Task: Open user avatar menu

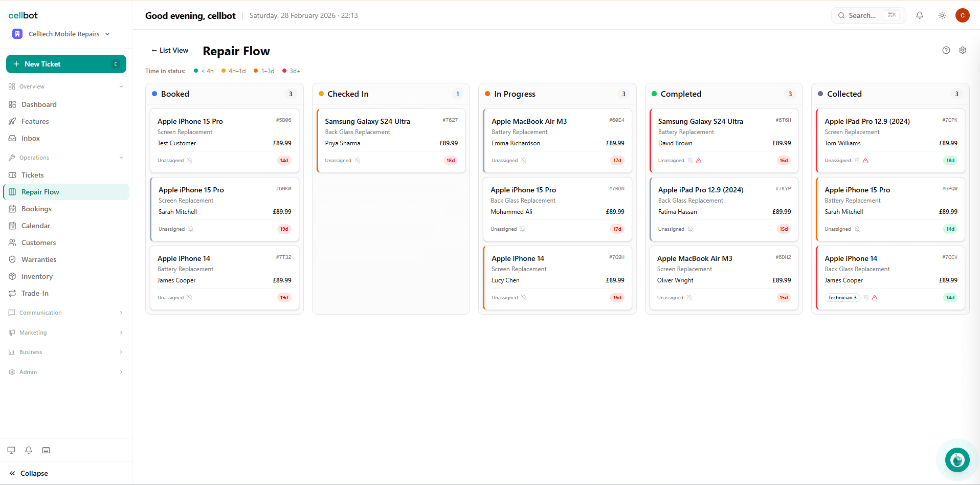Action: 963,15
